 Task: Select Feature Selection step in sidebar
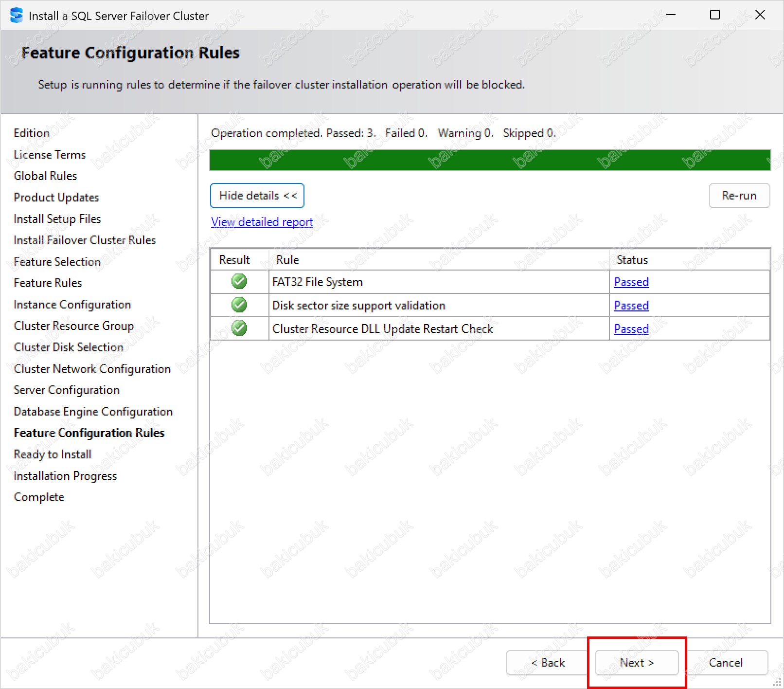pyautogui.click(x=57, y=262)
